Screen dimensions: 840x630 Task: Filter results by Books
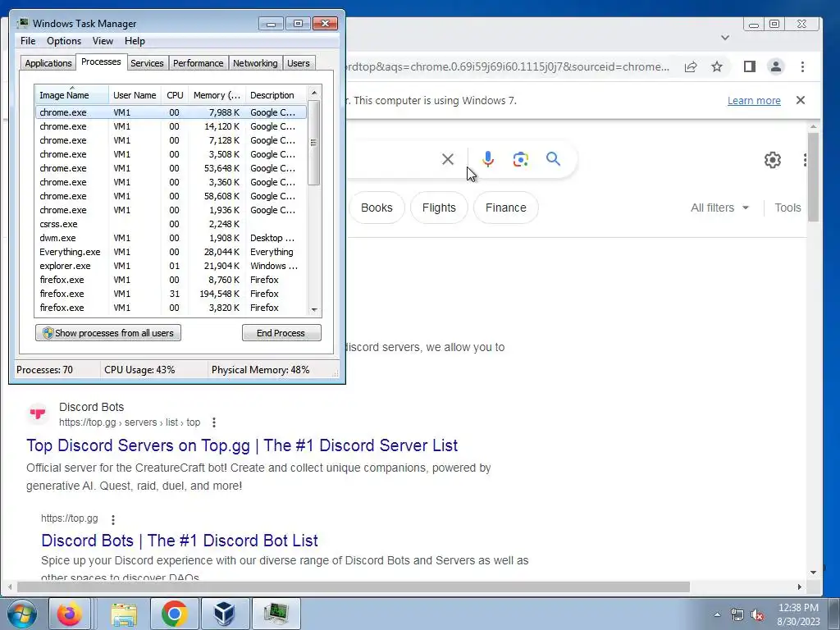click(x=377, y=208)
